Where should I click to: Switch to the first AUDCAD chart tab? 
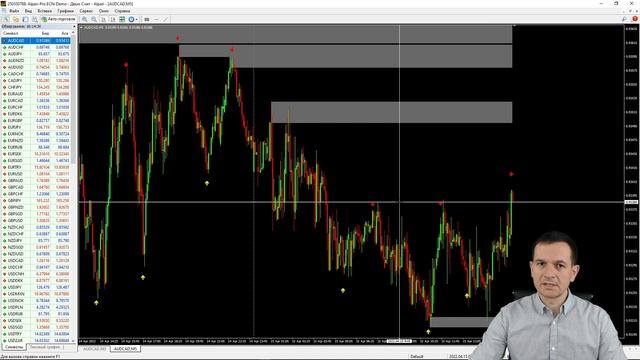pyautogui.click(x=95, y=349)
